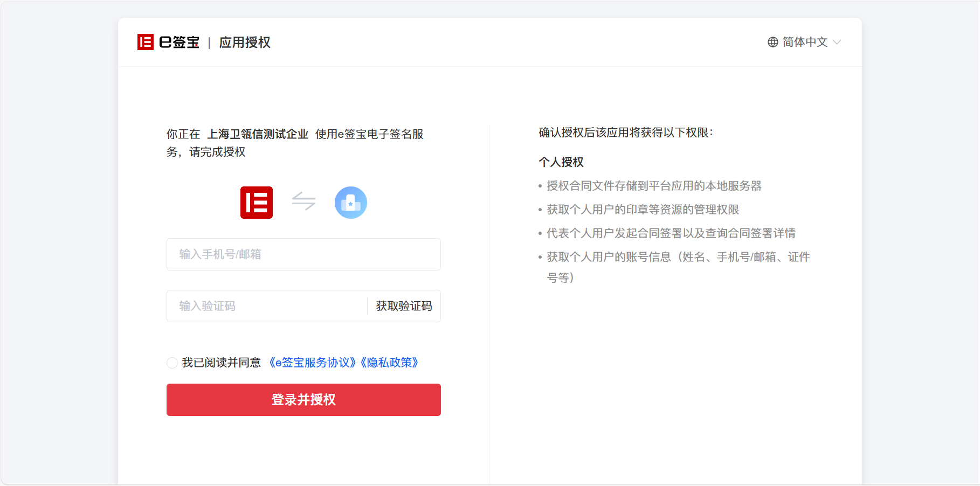The width and height of the screenshot is (980, 486).
Task: Click the 授权合同文件存储到平台应用的本地服务器 permission line
Action: click(654, 186)
